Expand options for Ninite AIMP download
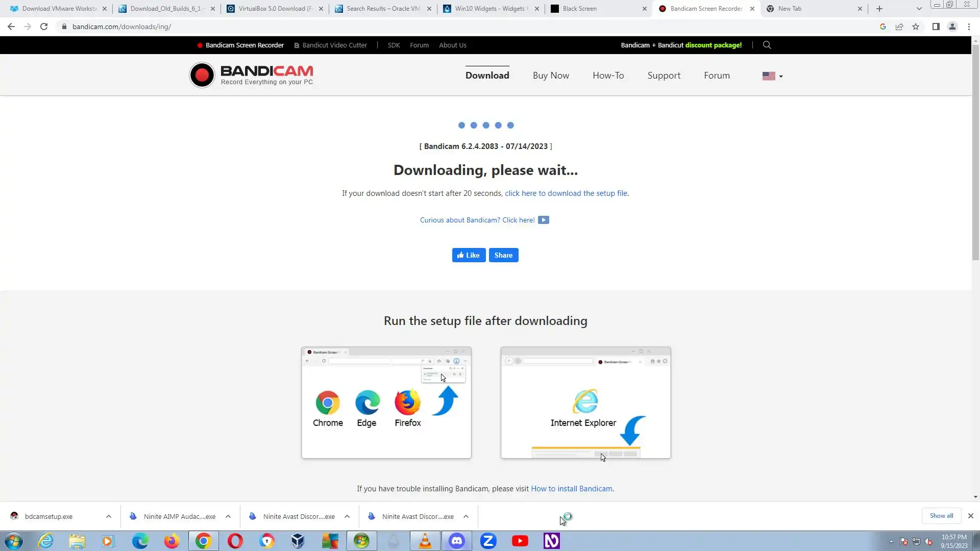Screen dimensions: 980x551 [228, 516]
